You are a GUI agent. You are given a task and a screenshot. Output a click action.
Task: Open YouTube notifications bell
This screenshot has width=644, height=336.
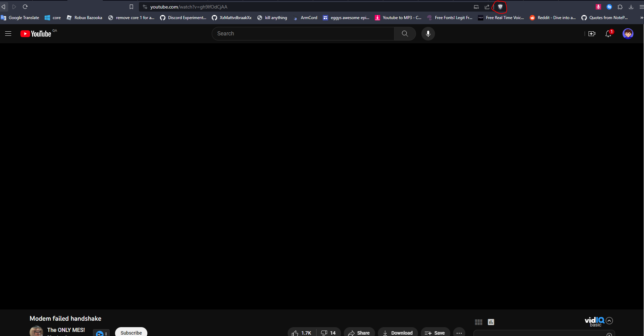(609, 34)
